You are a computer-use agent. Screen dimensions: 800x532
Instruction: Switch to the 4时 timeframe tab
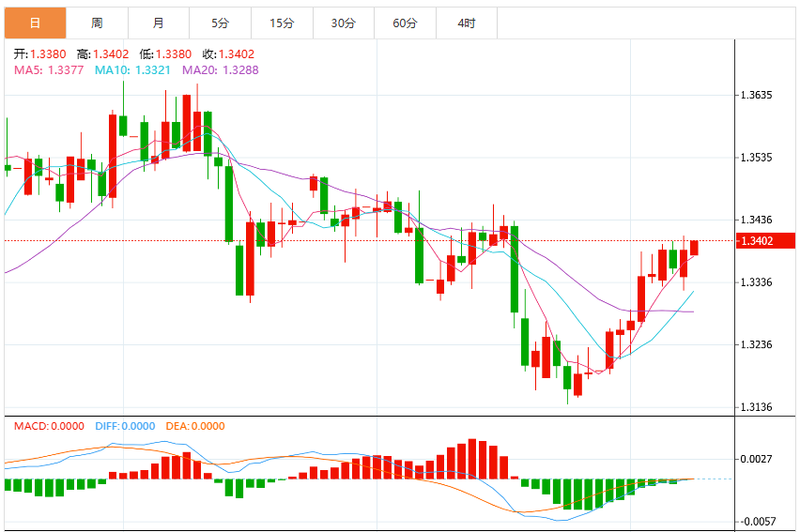(467, 23)
